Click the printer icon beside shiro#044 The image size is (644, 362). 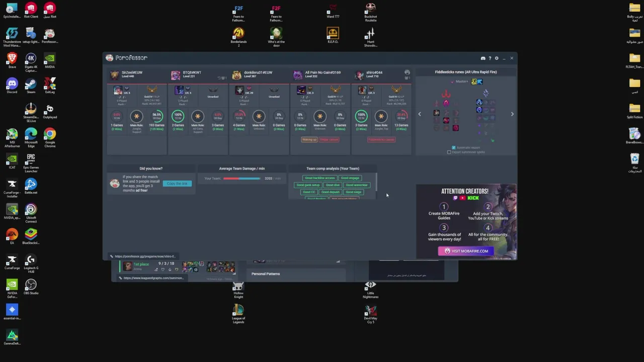(407, 72)
